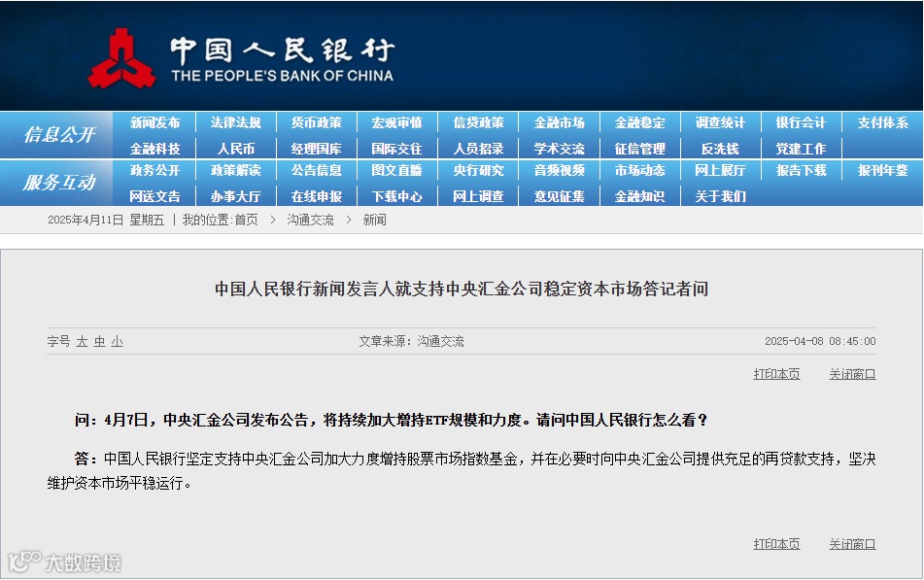The width and height of the screenshot is (924, 580).
Task: Open 报告下载 menu item
Action: pos(801,170)
